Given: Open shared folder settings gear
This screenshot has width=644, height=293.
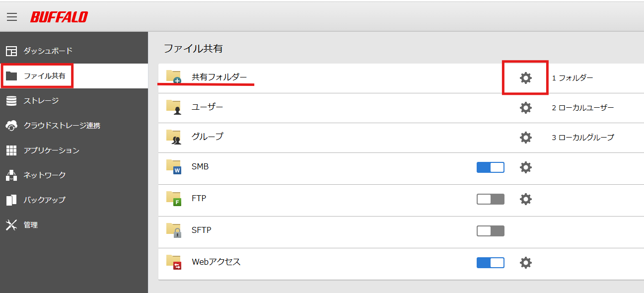Looking at the screenshot, I should 525,77.
